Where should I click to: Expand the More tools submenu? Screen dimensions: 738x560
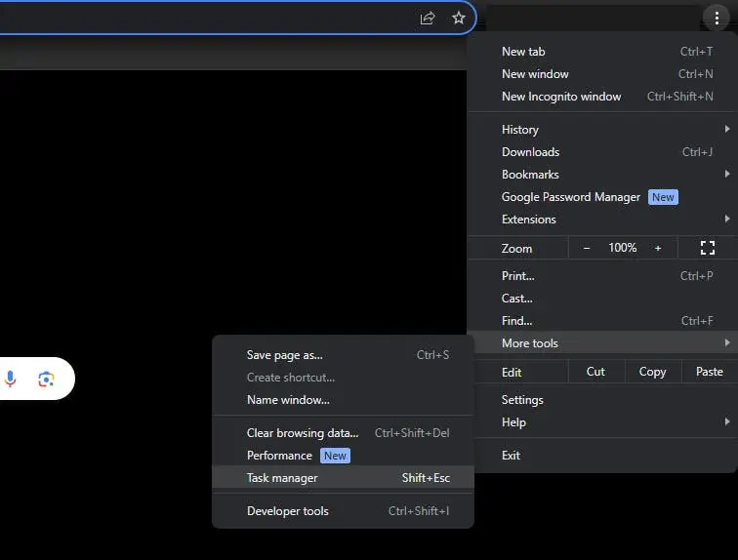point(605,343)
